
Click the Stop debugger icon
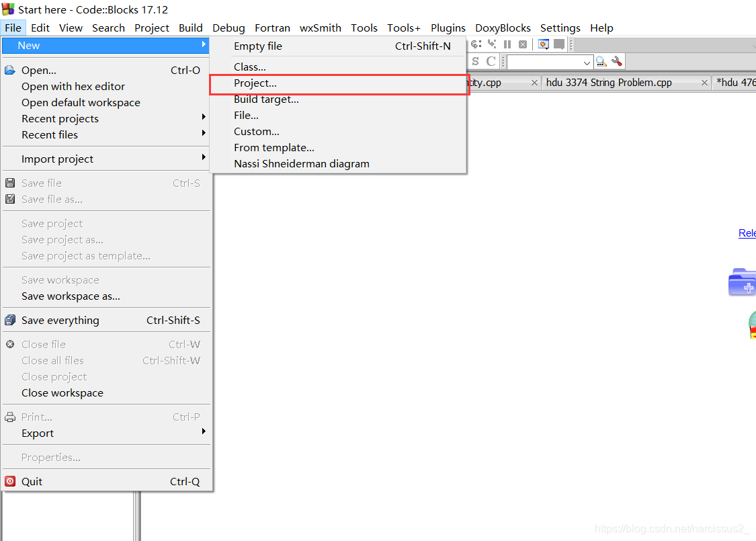pos(523,44)
